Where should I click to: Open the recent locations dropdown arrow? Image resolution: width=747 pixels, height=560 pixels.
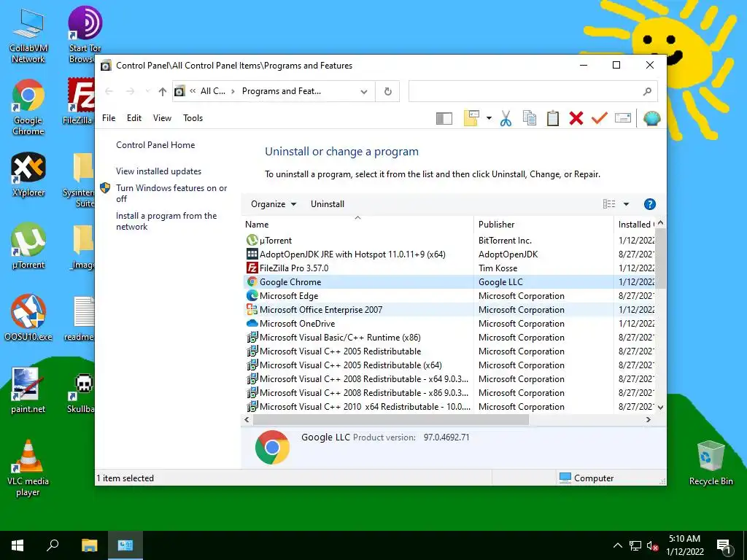(x=147, y=91)
